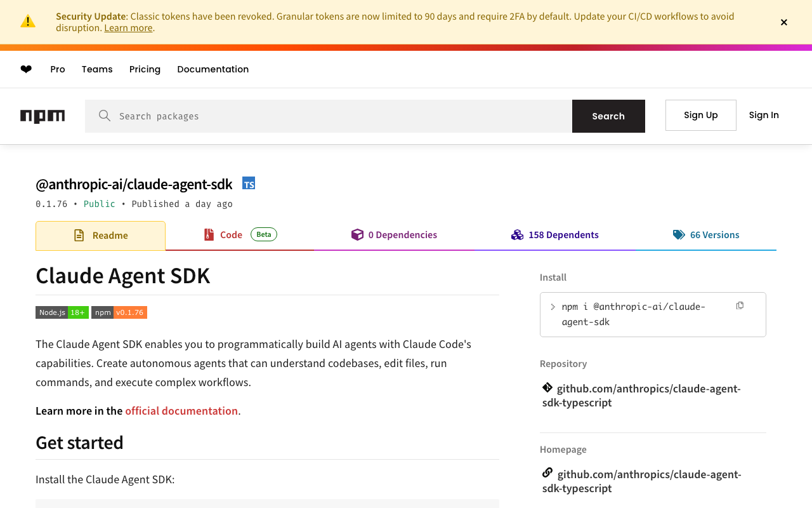
Task: Show the 158 Dependents tab
Action: pyautogui.click(x=555, y=235)
